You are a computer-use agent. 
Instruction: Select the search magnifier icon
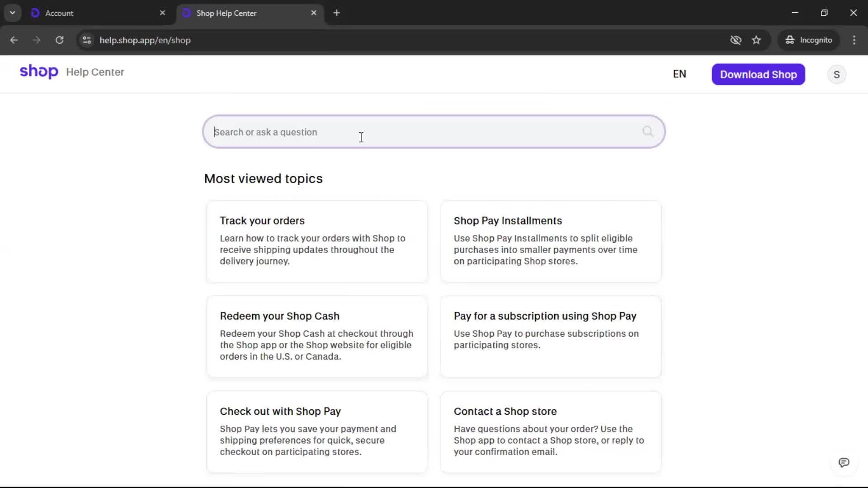click(x=647, y=131)
